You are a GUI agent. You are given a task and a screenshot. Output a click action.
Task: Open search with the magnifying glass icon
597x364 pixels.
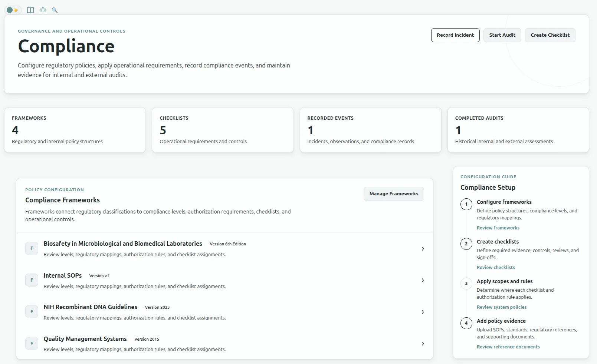pos(55,10)
